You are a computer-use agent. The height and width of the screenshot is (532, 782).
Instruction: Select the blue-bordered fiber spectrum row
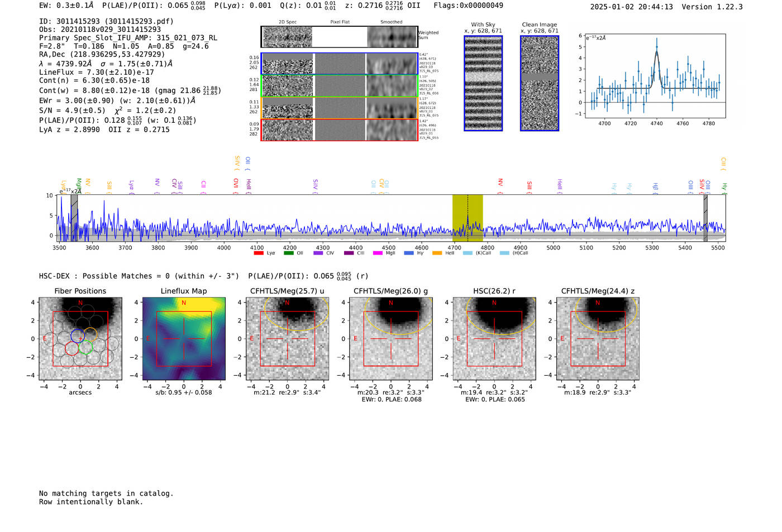click(x=339, y=64)
